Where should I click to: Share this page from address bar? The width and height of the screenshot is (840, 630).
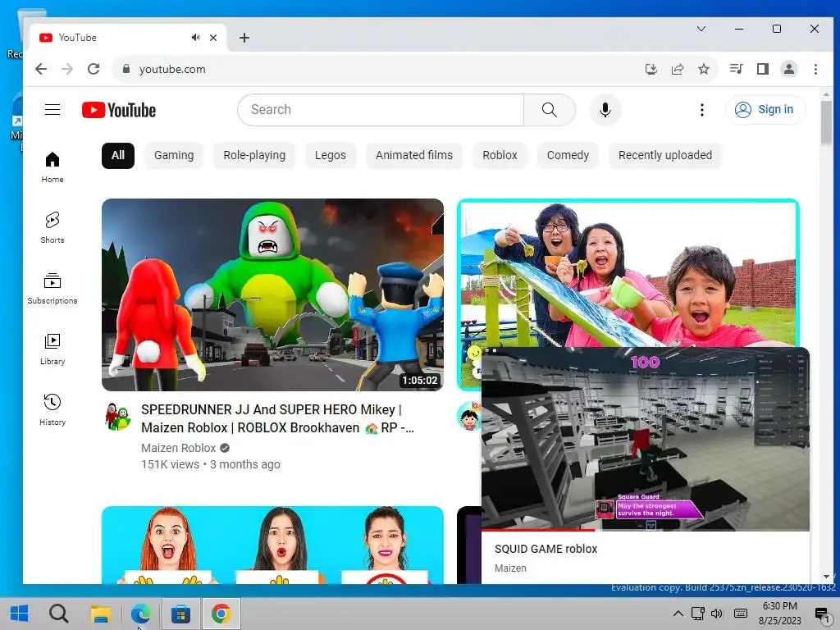(x=677, y=69)
